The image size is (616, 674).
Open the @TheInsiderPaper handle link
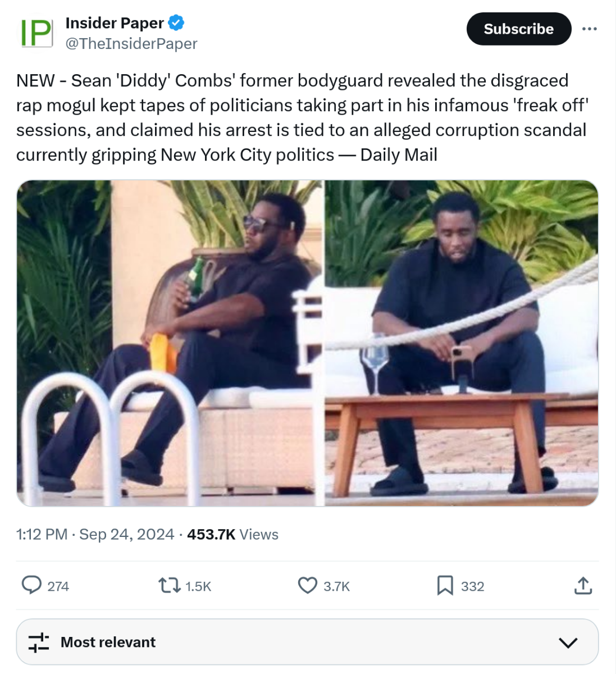click(x=131, y=44)
